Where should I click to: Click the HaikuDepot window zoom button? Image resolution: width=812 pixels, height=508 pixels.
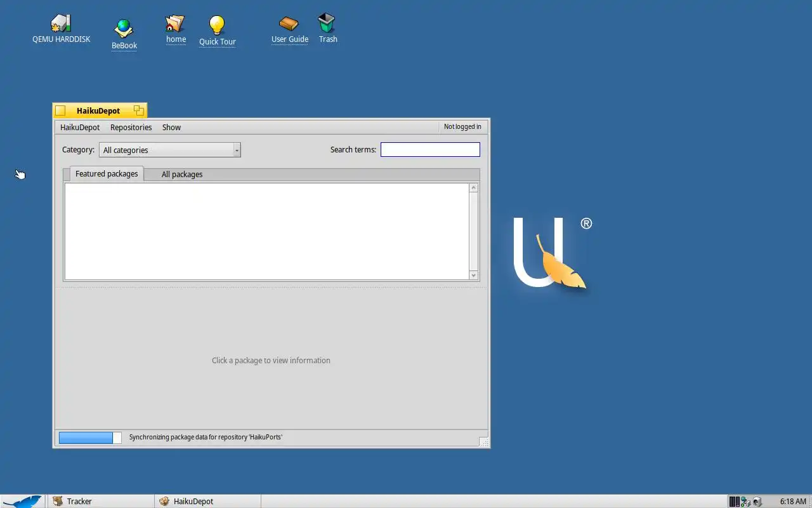[138, 110]
